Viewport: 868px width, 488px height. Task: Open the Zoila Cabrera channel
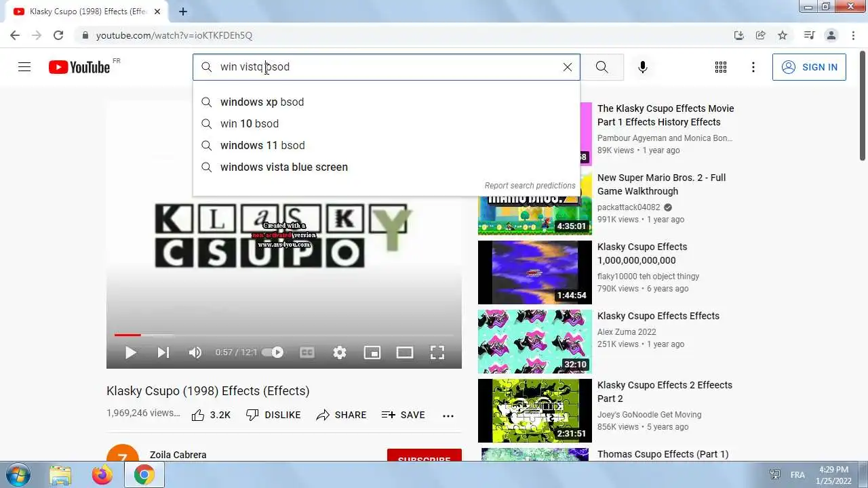(178, 455)
